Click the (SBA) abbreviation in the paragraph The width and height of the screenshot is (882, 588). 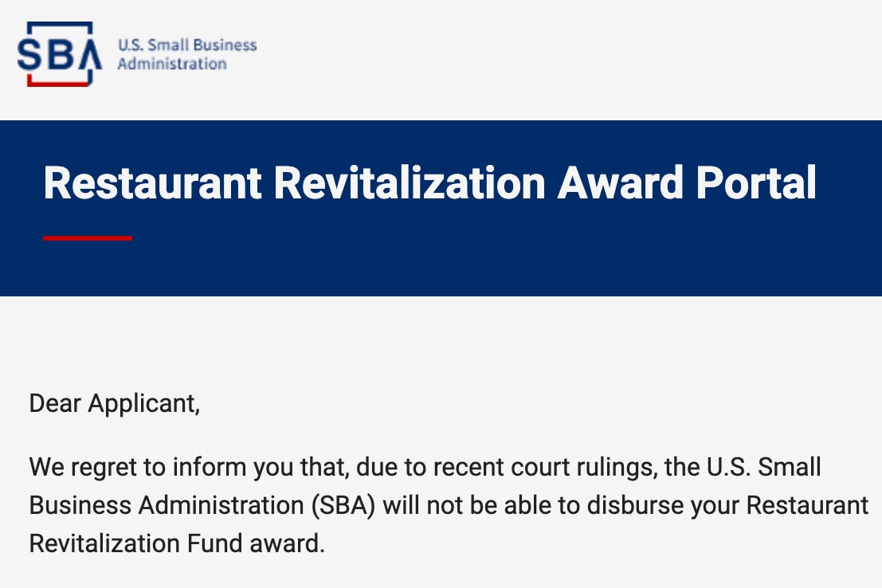(x=343, y=505)
